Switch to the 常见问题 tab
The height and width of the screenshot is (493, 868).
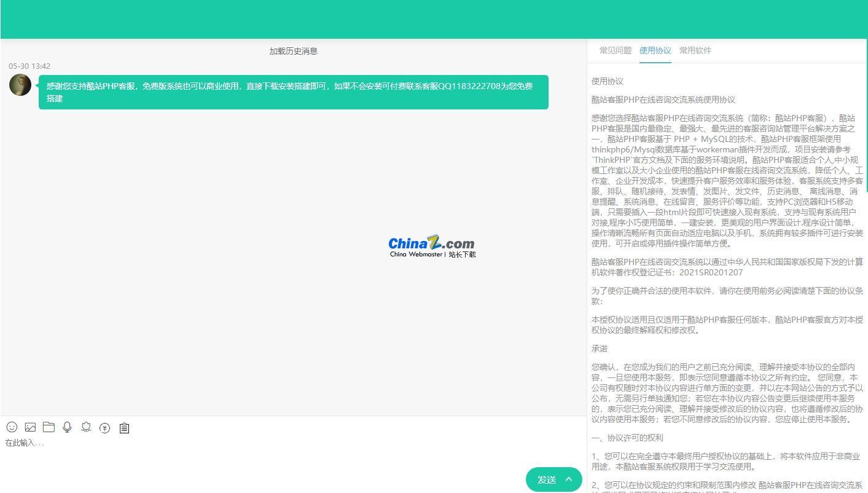[x=615, y=50]
